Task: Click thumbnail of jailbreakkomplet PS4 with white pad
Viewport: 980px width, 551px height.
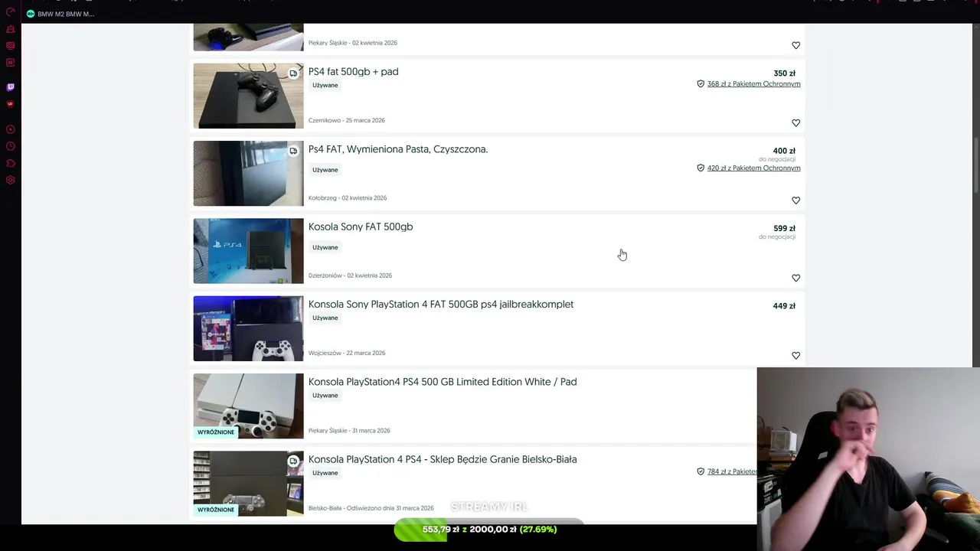Action: point(248,328)
